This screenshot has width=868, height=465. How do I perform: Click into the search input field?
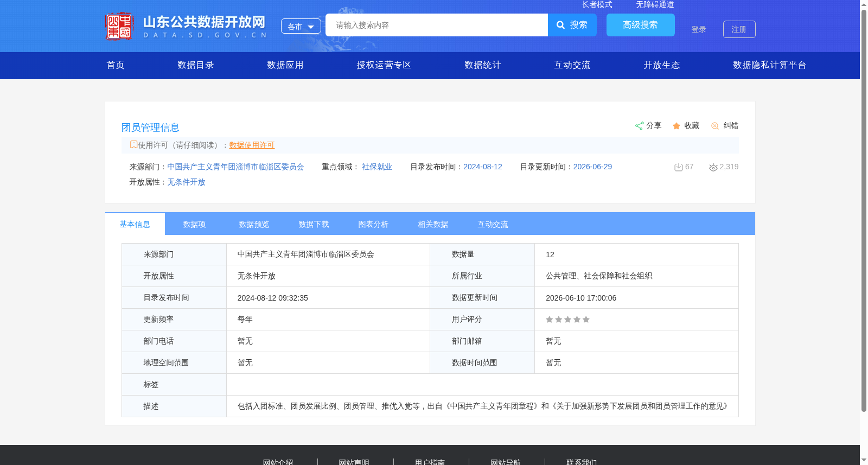pyautogui.click(x=437, y=25)
